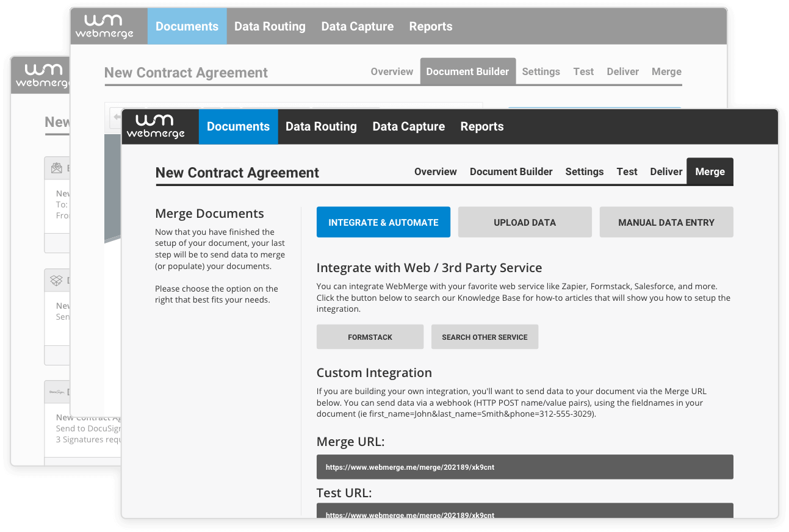Open the Settings tab in the front window
789x532 pixels.
click(585, 171)
